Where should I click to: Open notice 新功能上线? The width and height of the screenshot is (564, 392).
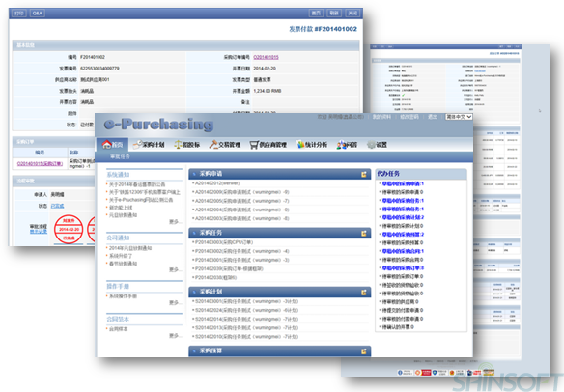coord(121,208)
